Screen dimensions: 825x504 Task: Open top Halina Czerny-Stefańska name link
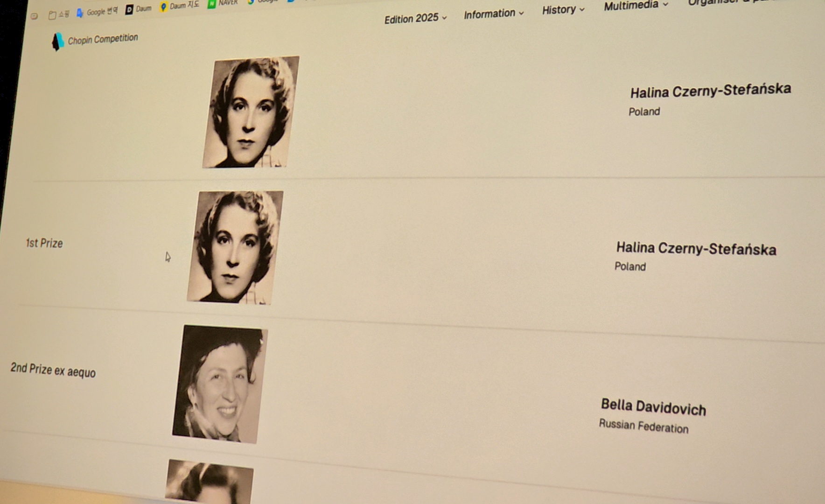710,91
